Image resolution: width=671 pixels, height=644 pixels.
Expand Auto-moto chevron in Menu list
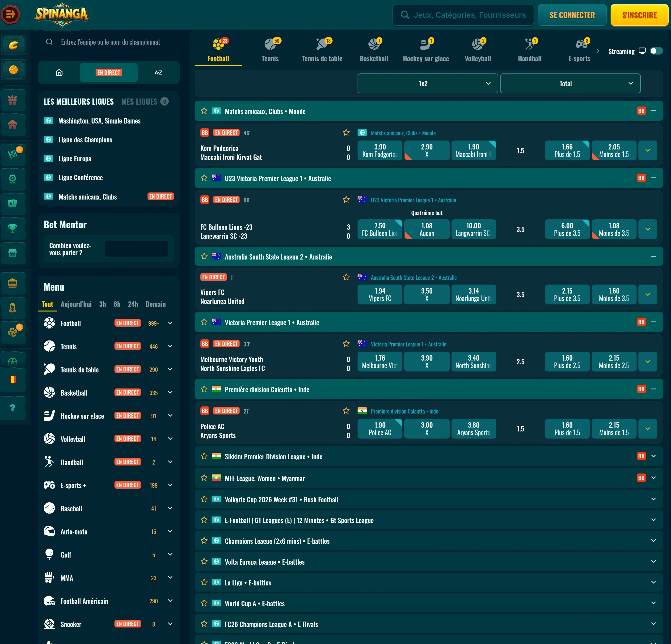click(170, 531)
